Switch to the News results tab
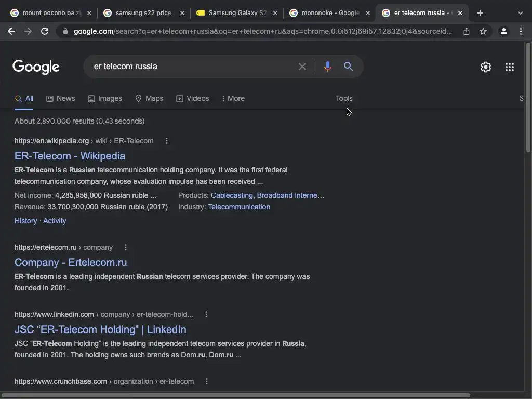The image size is (532, 399). pos(61,98)
